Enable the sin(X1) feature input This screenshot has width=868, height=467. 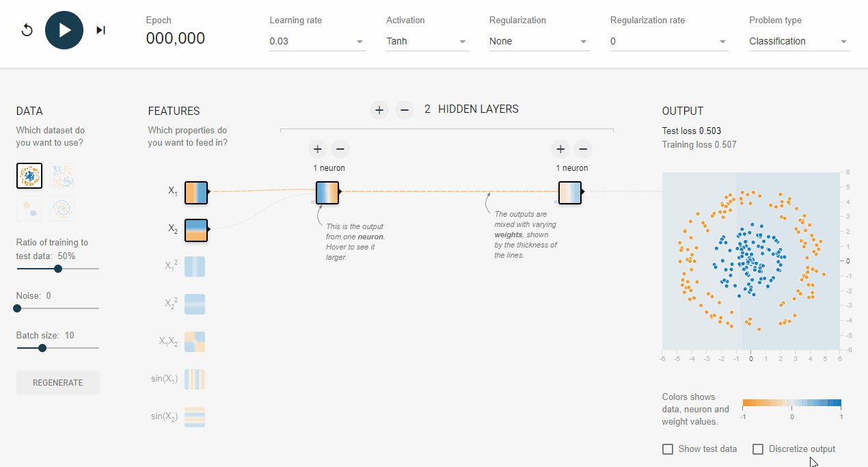click(195, 379)
